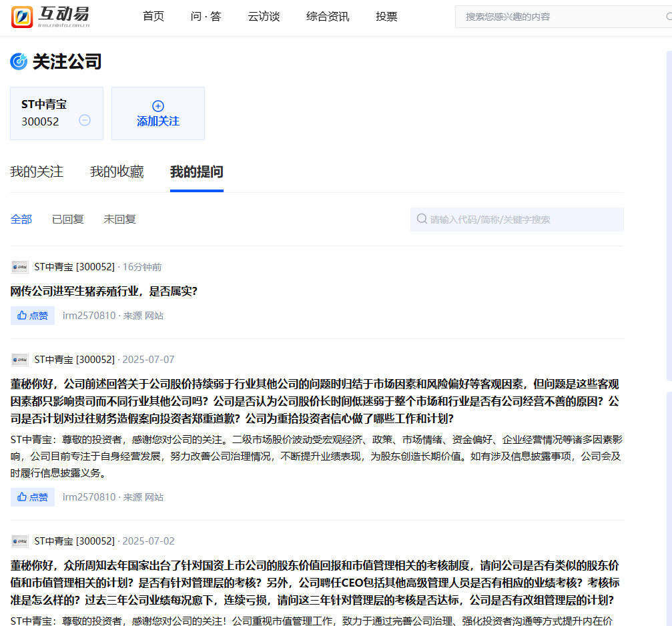Select the 我的提问 tab

pyautogui.click(x=197, y=172)
